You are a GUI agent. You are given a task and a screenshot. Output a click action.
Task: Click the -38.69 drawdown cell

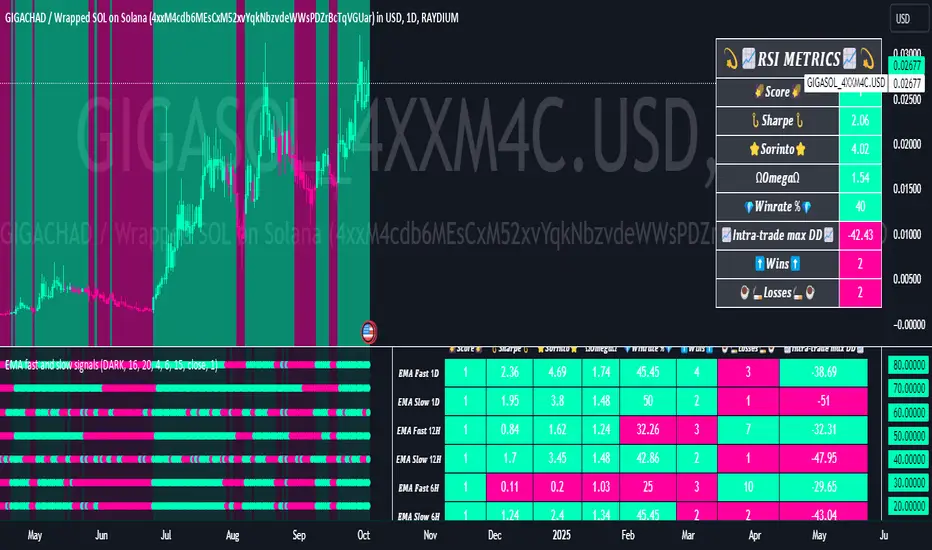[824, 373]
